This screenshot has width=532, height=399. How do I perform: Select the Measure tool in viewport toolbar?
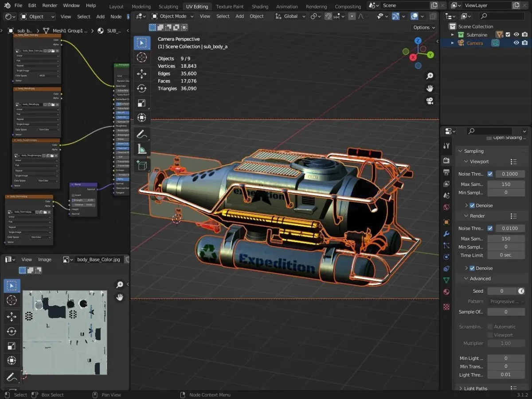coord(141,149)
